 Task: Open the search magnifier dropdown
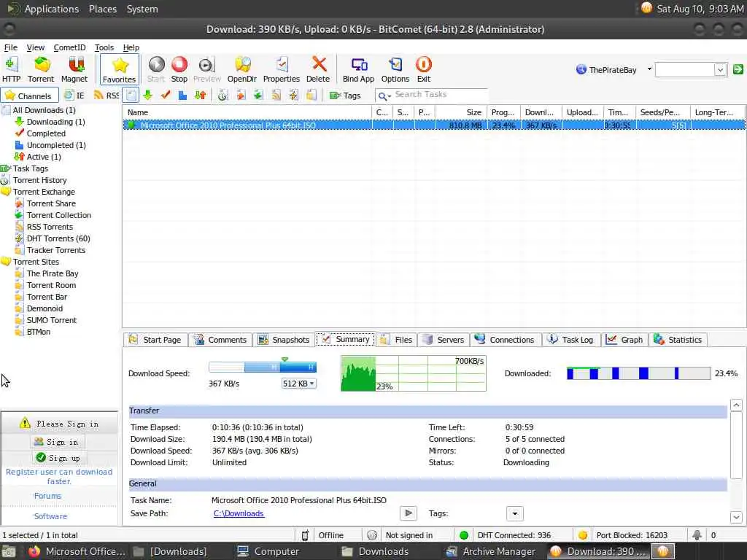point(384,96)
